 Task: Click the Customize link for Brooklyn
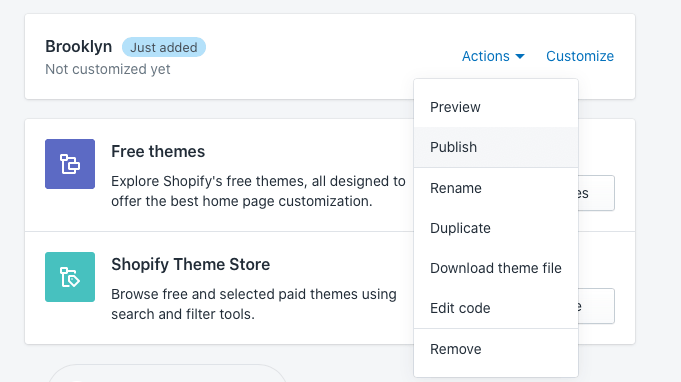580,56
